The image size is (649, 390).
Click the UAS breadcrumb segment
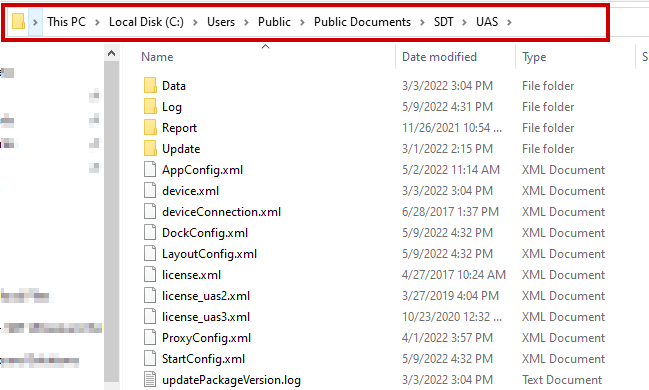coord(487,22)
